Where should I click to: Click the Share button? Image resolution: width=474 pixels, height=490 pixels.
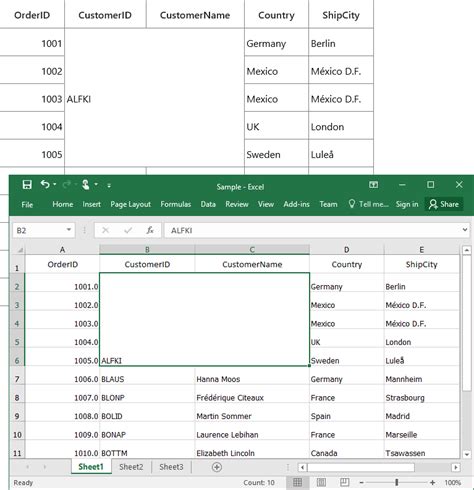[x=444, y=204]
